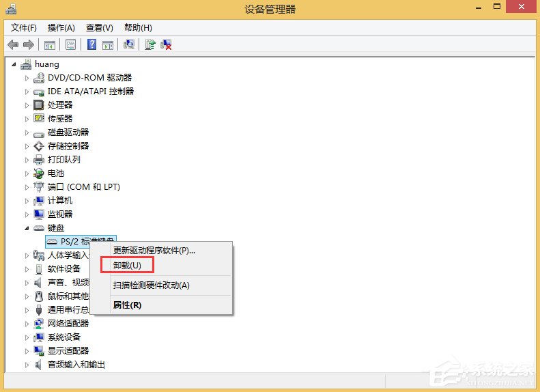Expand the 网络适配器 node
540x392 pixels.
point(27,324)
